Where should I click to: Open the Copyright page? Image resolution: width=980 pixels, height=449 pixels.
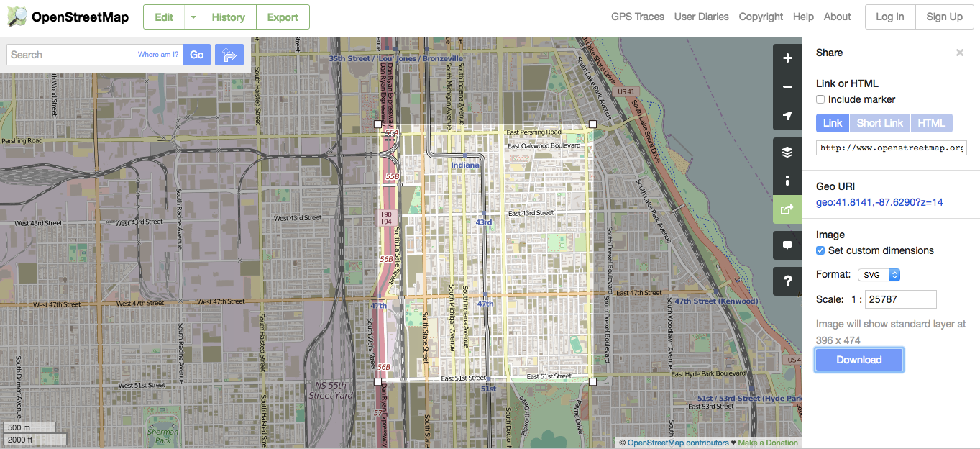coord(761,17)
